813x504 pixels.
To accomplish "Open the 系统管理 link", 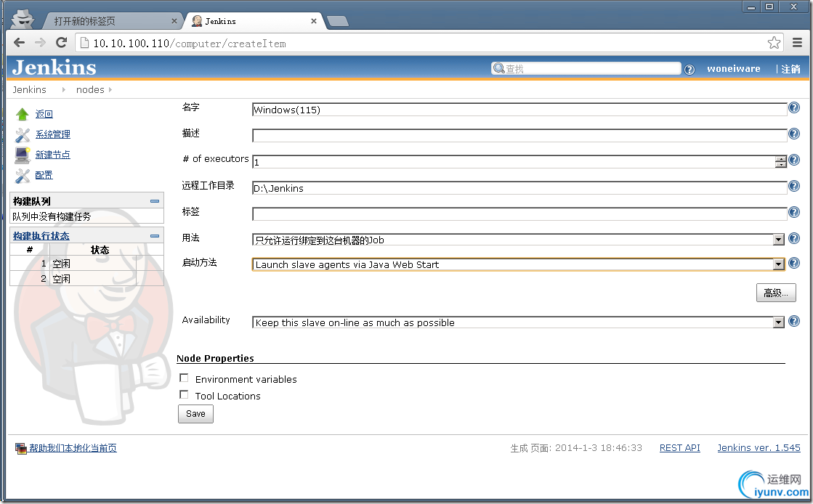I will (53, 134).
